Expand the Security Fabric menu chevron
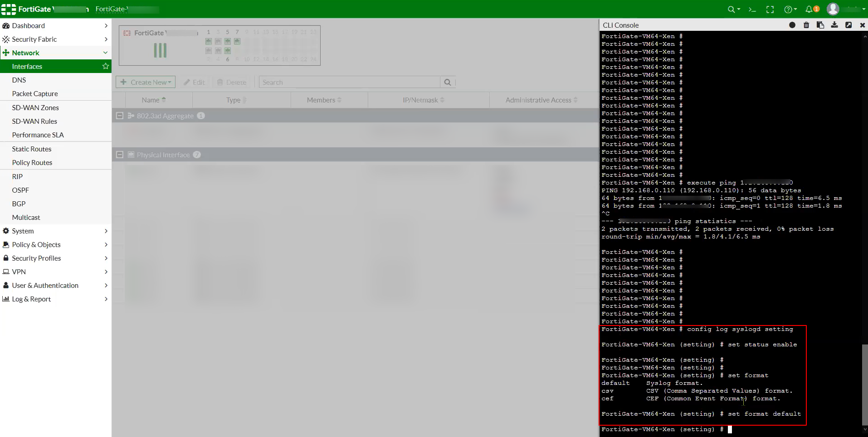Viewport: 868px width, 437px height. pyautogui.click(x=106, y=39)
